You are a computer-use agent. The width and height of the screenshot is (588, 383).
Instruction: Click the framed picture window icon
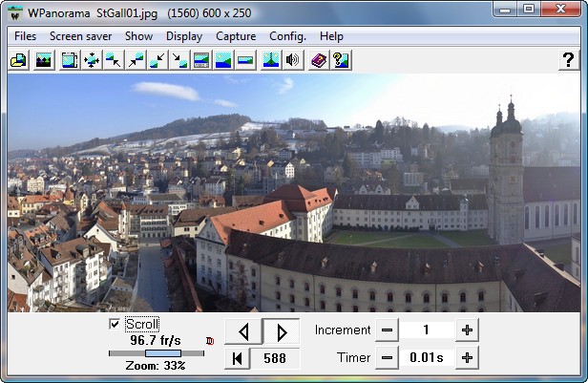70,60
